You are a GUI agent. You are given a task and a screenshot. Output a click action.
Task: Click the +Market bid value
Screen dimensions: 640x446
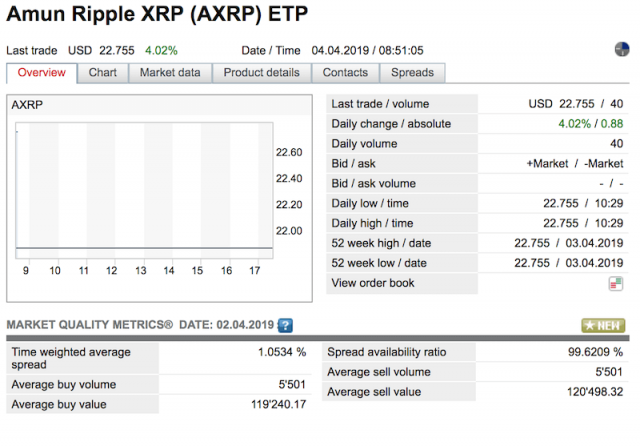coord(547,164)
